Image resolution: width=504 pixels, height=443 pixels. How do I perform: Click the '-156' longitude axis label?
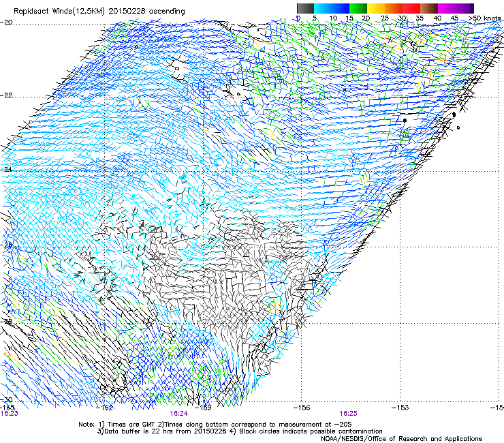(x=302, y=408)
